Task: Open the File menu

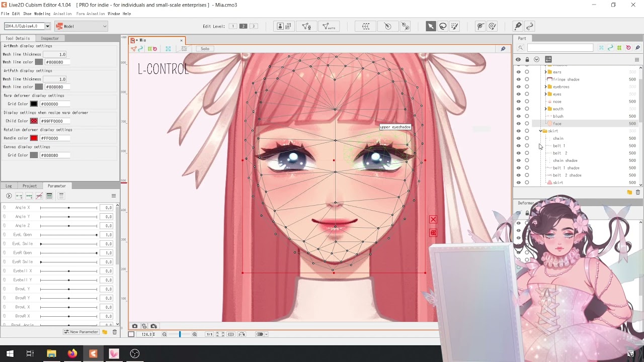Action: tap(5, 14)
